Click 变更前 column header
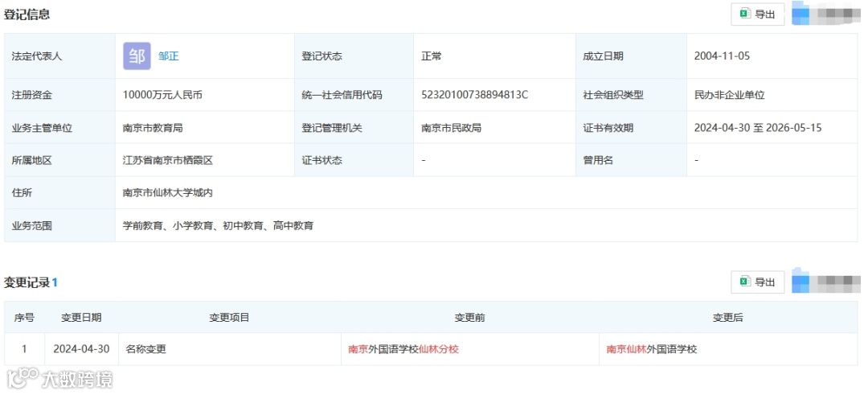 coord(470,318)
